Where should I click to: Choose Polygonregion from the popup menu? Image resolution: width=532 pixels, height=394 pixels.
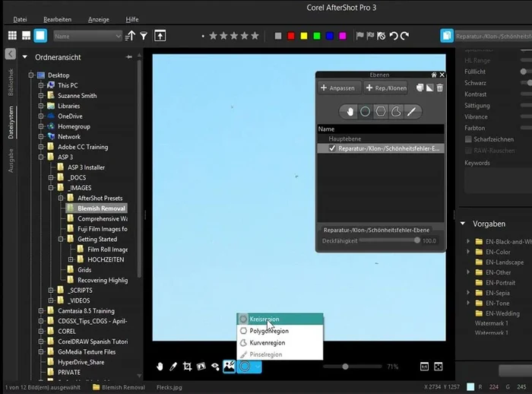tap(268, 332)
